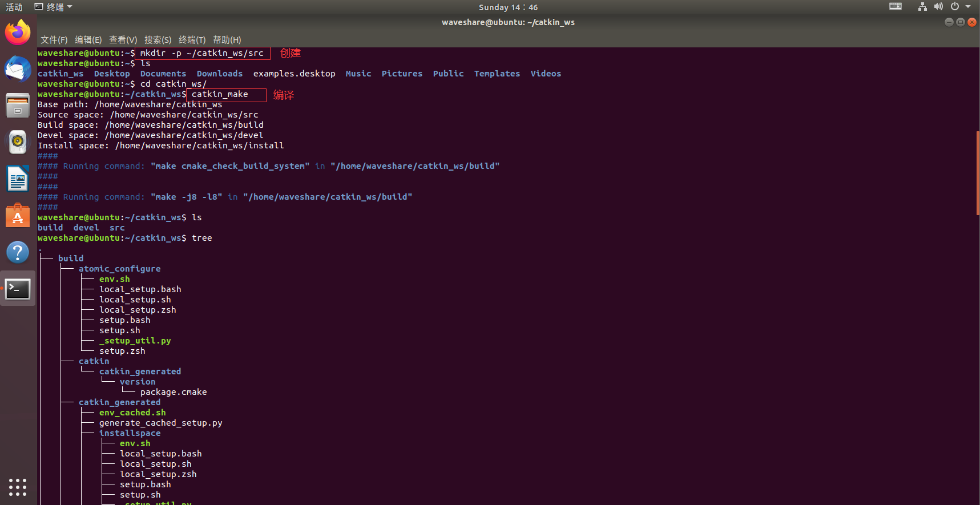Maximize the terminal window
This screenshot has width=980, height=505.
[961, 22]
